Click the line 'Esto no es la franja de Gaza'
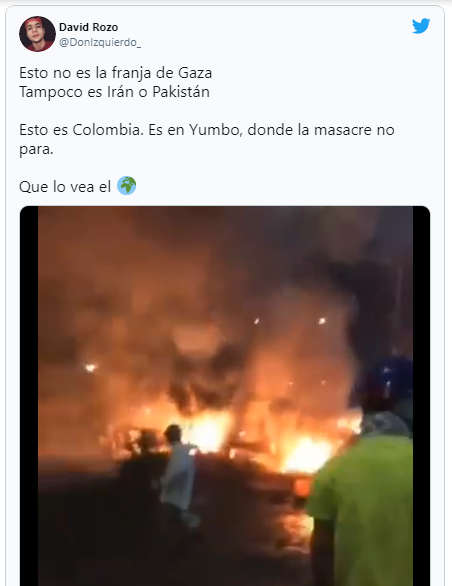Screen dimensions: 452x586 (116, 73)
